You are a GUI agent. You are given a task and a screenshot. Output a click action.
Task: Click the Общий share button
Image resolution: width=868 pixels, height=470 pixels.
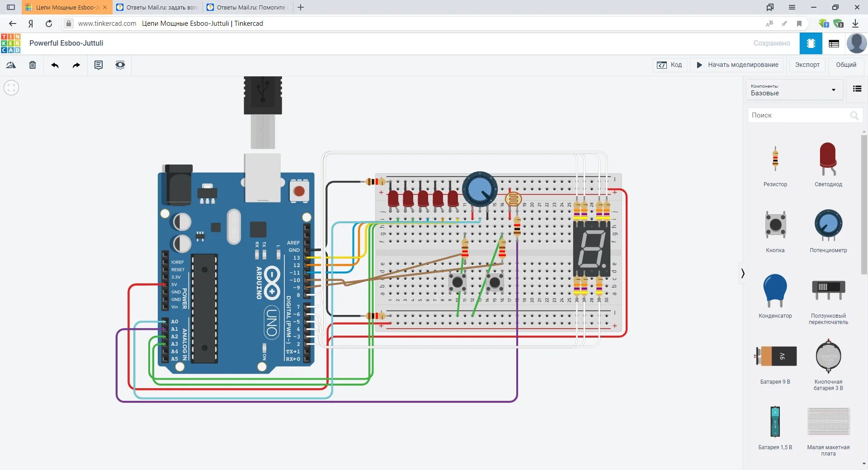[x=846, y=65]
